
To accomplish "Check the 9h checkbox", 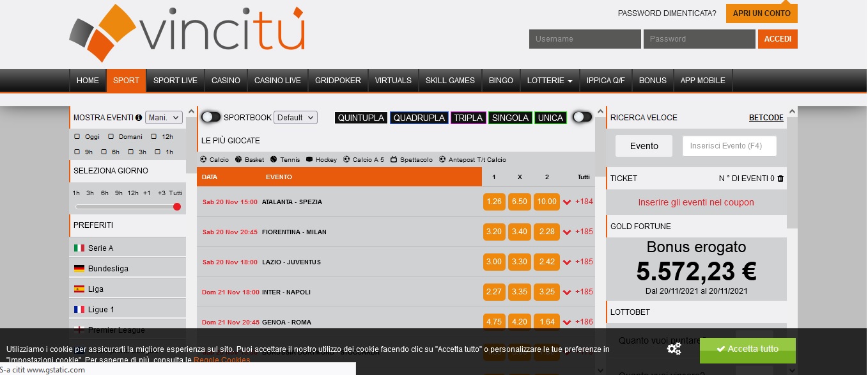I will 77,152.
